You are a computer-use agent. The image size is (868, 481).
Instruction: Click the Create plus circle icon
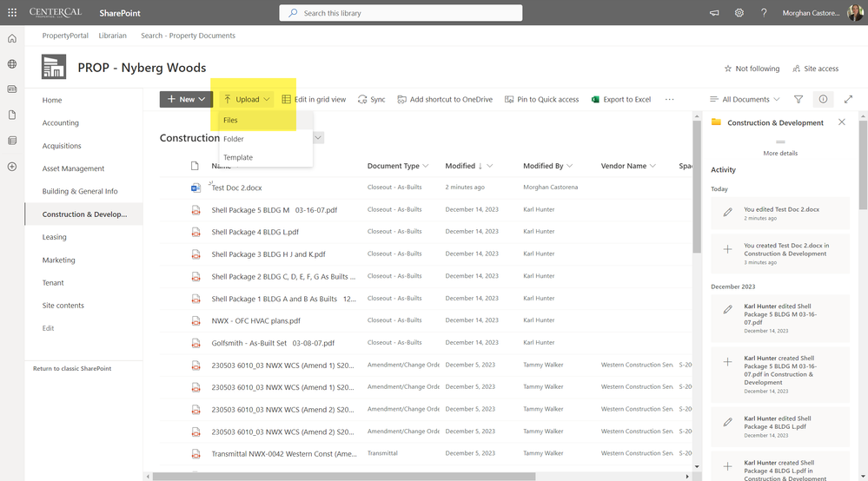12,167
